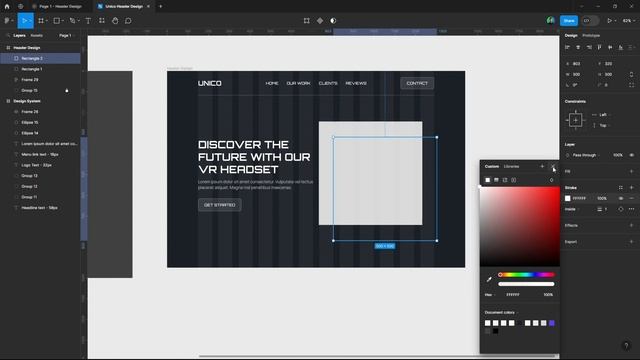Click the Align top icon

click(x=599, y=47)
